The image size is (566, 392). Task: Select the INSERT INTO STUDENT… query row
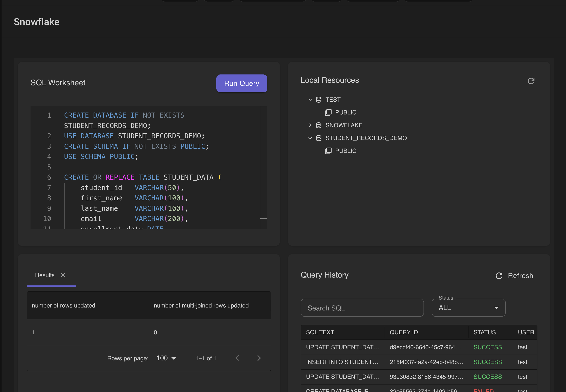(x=419, y=362)
